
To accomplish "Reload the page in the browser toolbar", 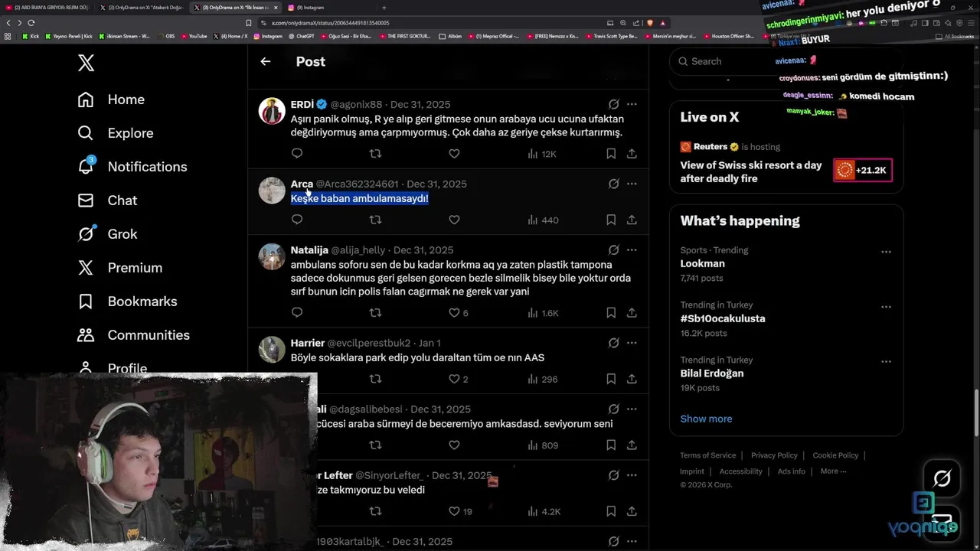I will (x=31, y=23).
